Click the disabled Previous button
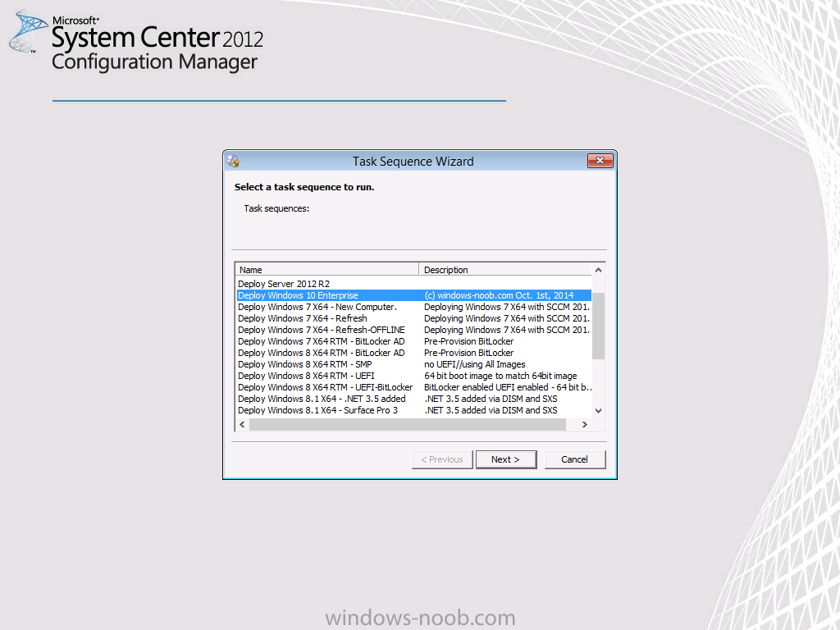 point(442,459)
